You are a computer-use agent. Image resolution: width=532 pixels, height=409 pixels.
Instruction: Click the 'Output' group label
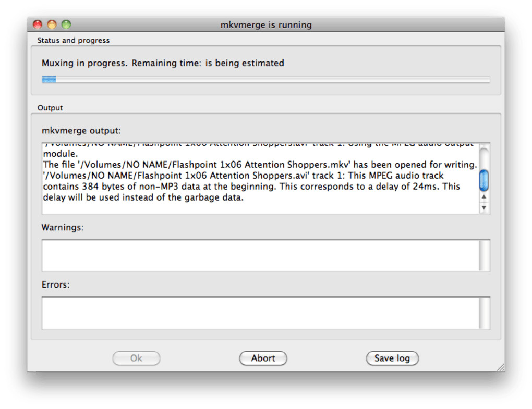(50, 108)
